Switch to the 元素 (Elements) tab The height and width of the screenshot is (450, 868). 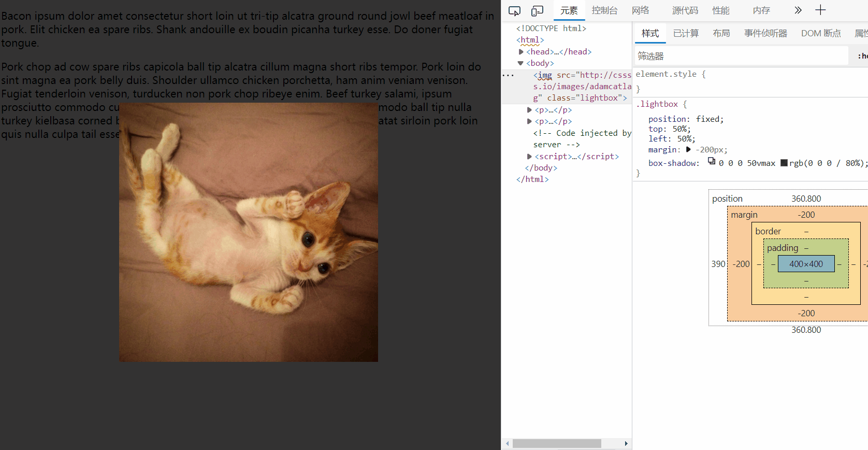click(x=569, y=10)
